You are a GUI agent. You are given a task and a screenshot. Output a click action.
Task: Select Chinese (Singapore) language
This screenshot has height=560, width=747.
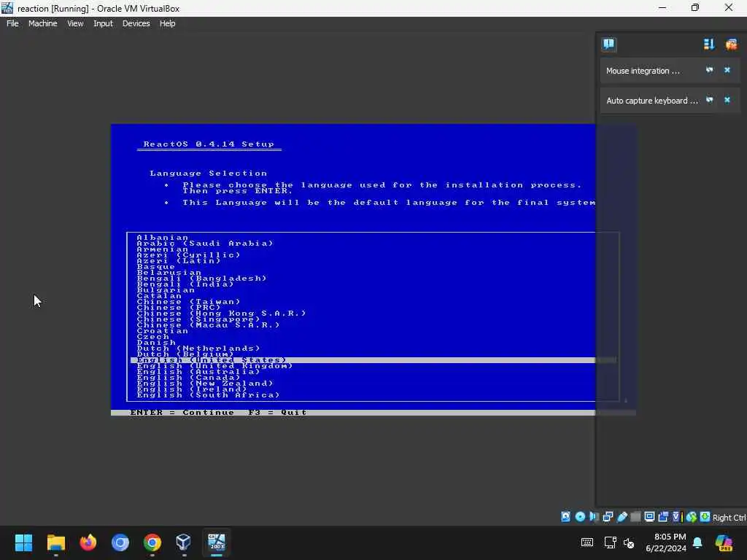point(198,319)
